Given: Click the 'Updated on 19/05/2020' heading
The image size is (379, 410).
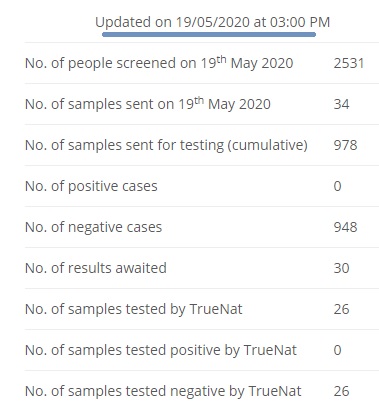Looking at the screenshot, I should 212,22.
